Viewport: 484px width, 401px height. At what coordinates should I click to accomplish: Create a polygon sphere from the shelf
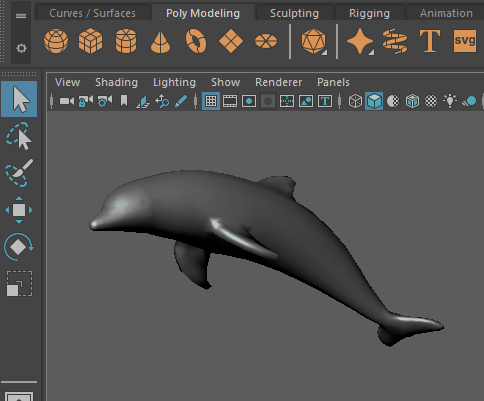click(x=56, y=41)
